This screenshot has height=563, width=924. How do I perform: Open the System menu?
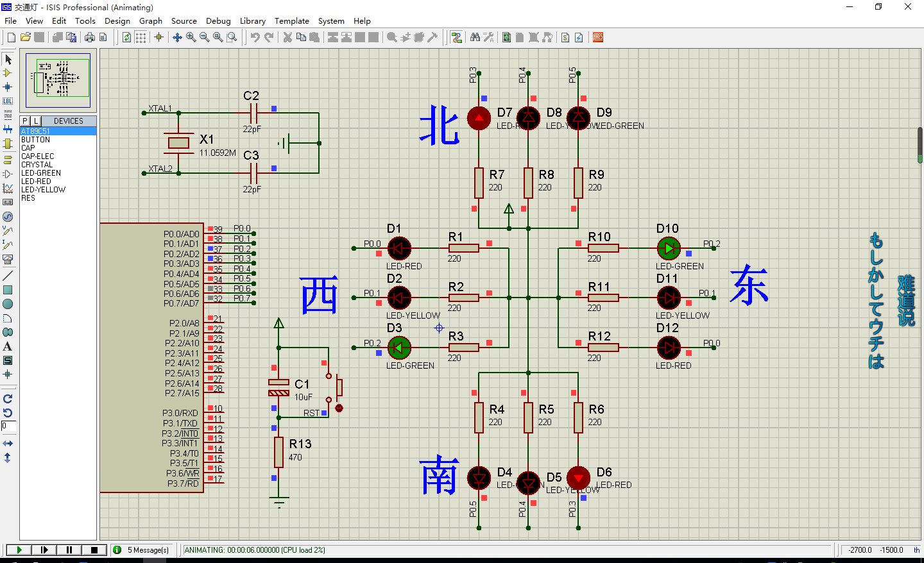(331, 21)
